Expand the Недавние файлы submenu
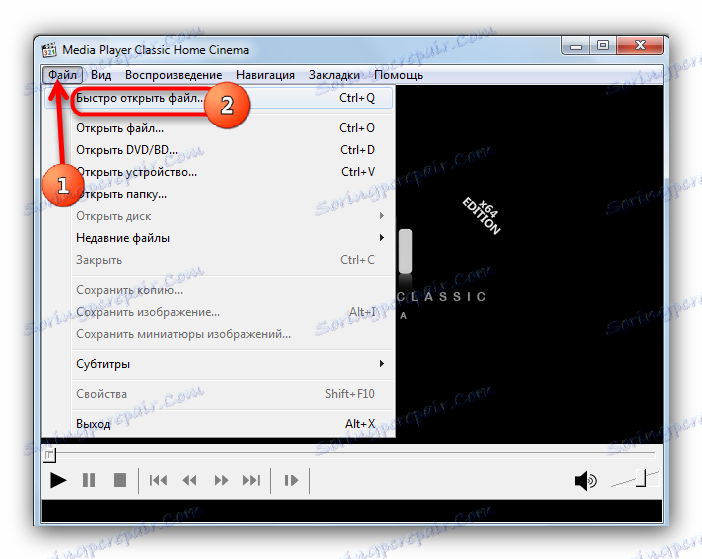Image resolution: width=702 pixels, height=559 pixels. pos(218,238)
